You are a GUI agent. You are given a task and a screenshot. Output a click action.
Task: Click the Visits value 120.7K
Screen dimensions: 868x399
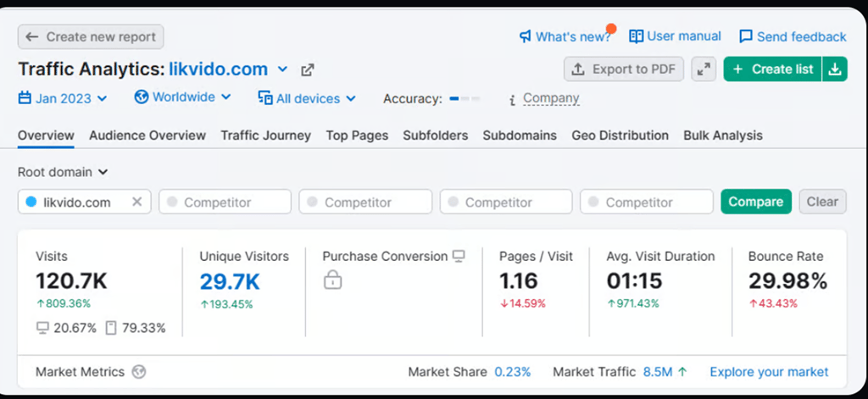tap(72, 282)
